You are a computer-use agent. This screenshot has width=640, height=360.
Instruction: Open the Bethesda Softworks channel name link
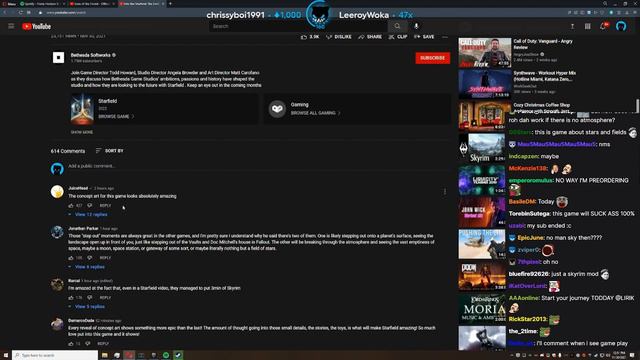(91, 55)
